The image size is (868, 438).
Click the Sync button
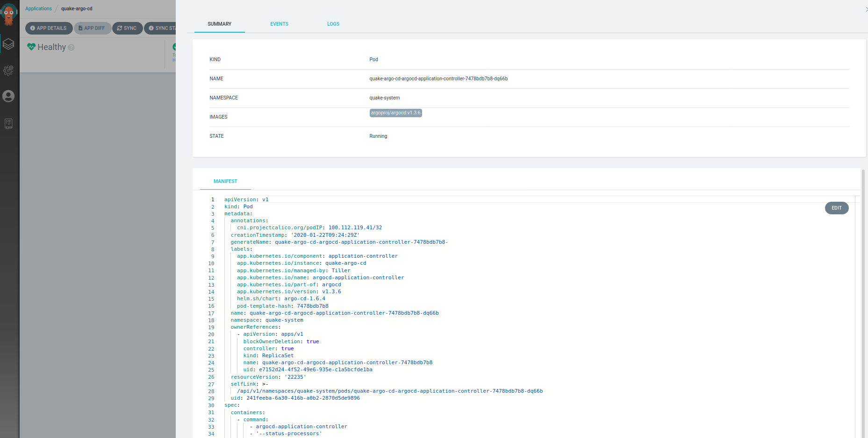tap(127, 28)
